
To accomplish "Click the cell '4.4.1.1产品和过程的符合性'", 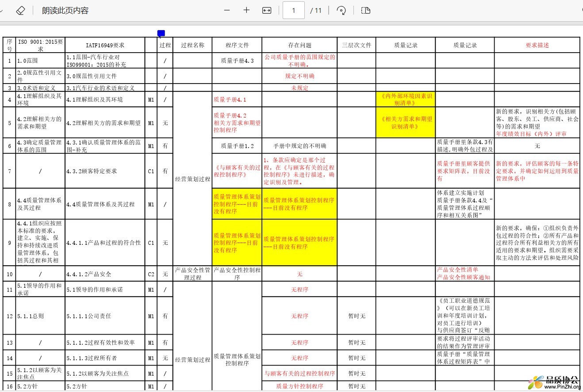I will [105, 243].
